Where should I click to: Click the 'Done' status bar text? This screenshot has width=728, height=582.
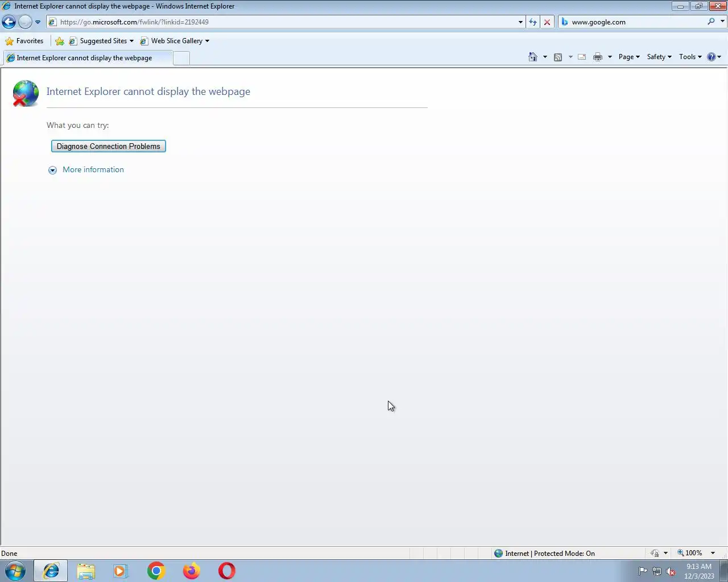point(9,554)
